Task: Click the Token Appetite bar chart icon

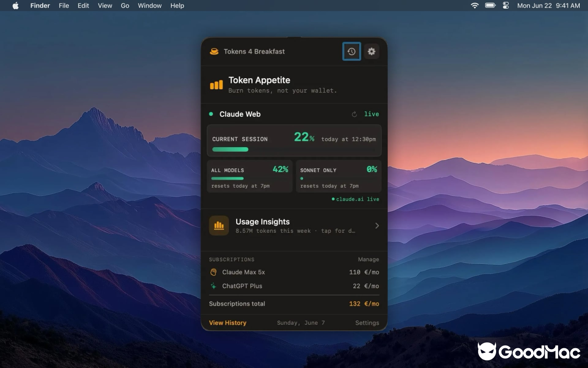Action: pos(216,85)
